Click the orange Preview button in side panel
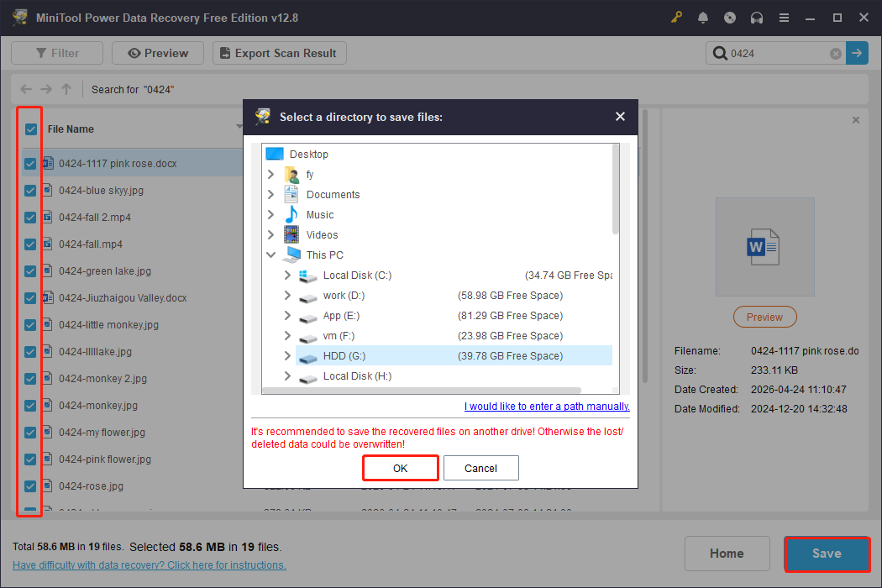This screenshot has height=588, width=882. 764,317
